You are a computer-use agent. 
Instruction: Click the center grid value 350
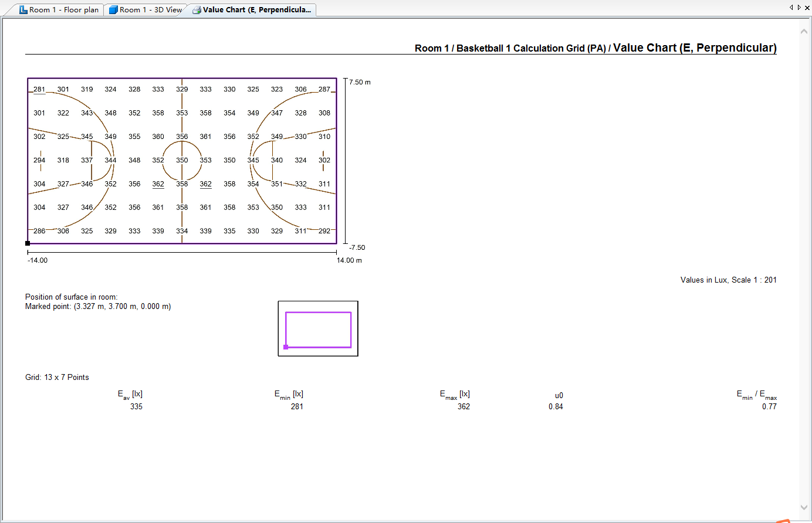pyautogui.click(x=182, y=160)
